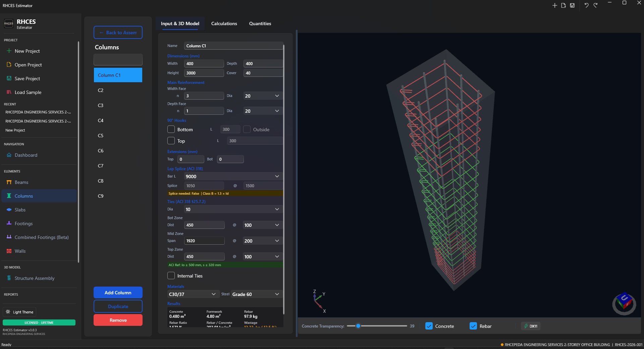
Task: Open the Steel Grade 60 dropdown
Action: click(257, 294)
